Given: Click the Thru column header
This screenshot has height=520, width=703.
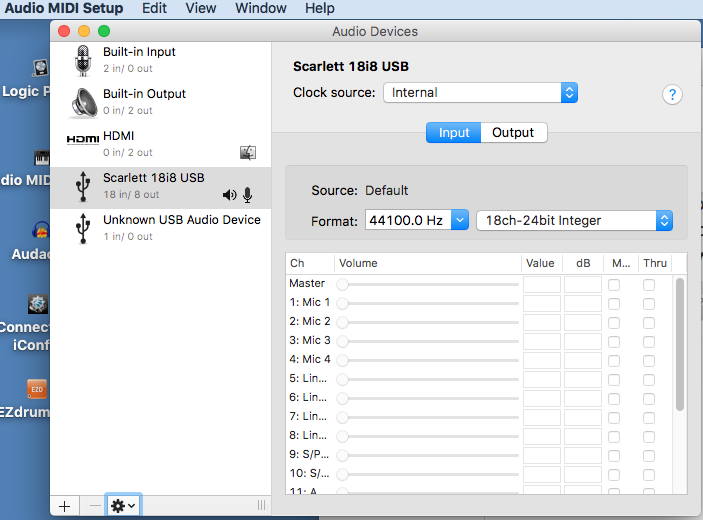Looking at the screenshot, I should click(655, 263).
